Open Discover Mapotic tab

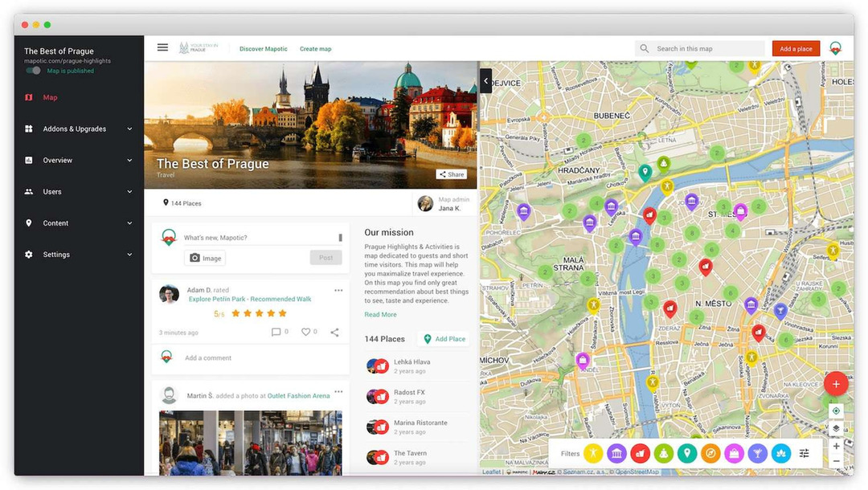pyautogui.click(x=264, y=49)
